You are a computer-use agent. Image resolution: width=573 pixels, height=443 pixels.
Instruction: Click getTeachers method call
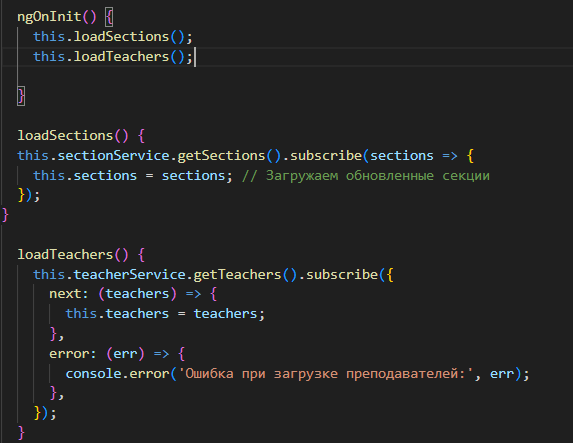237,275
